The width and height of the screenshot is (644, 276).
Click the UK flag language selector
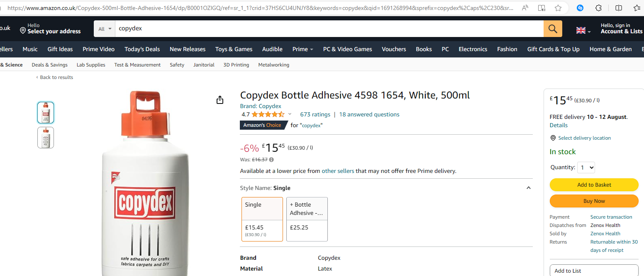point(583,30)
